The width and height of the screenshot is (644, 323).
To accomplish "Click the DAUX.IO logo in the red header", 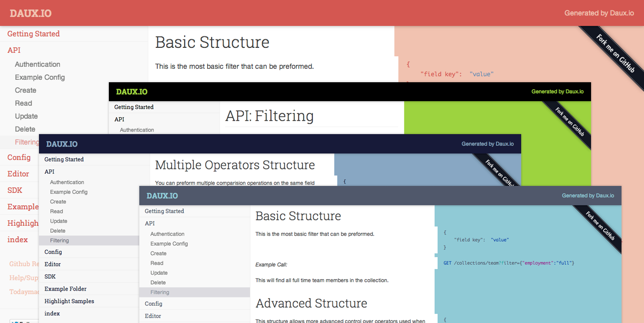I will coord(30,13).
